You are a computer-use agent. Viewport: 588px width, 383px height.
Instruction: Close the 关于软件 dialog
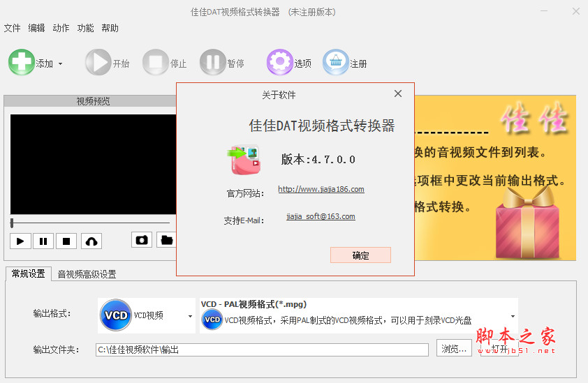coord(398,93)
